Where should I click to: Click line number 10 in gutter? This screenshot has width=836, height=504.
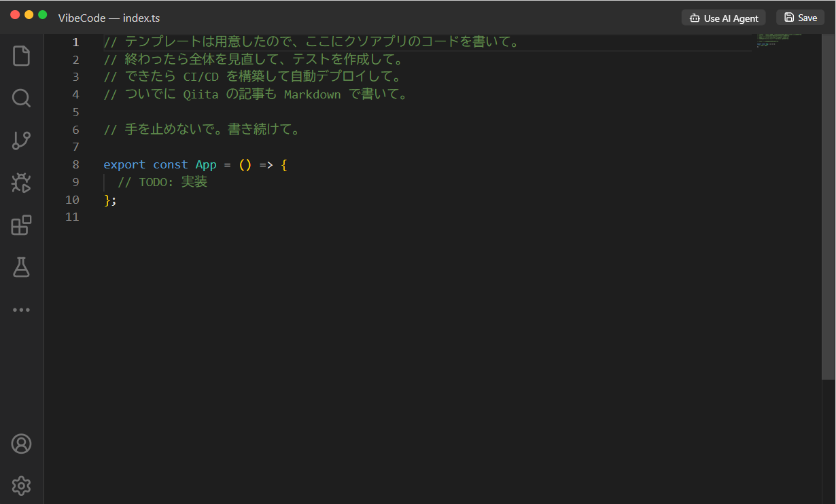coord(72,200)
